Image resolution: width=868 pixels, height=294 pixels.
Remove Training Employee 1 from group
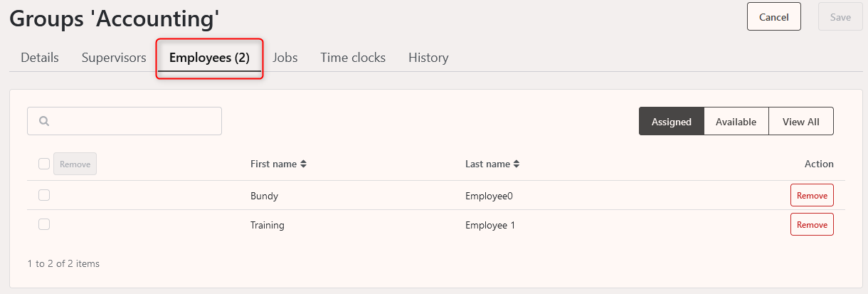click(x=812, y=224)
